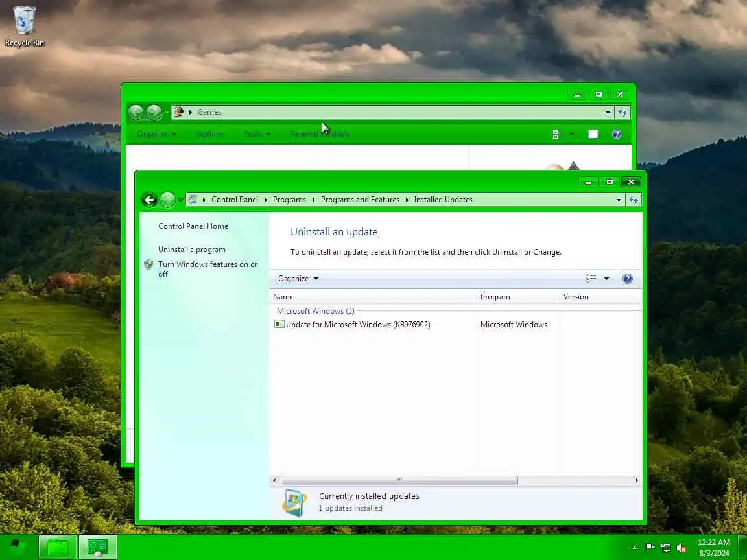Open Turn Windows features on or off
The height and width of the screenshot is (560, 747).
[207, 269]
